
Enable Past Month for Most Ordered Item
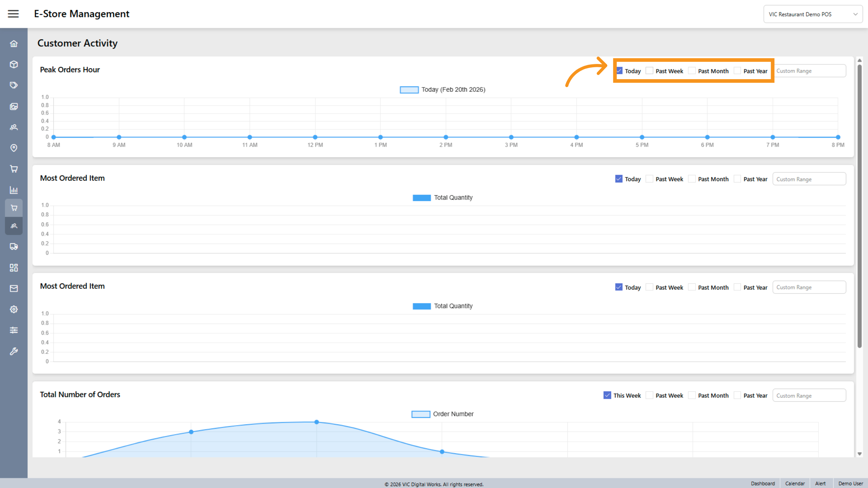[x=692, y=179]
